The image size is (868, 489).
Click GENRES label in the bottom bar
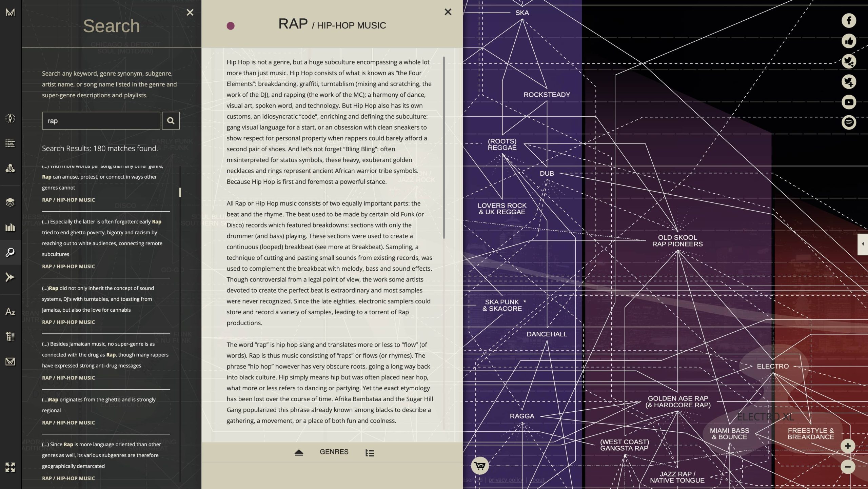click(x=334, y=452)
